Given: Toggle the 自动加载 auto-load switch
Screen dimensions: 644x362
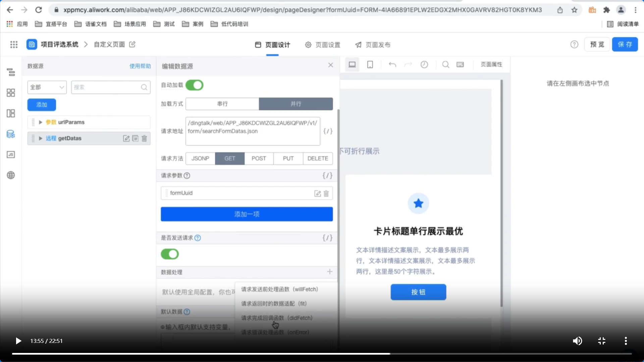Looking at the screenshot, I should (x=195, y=85).
